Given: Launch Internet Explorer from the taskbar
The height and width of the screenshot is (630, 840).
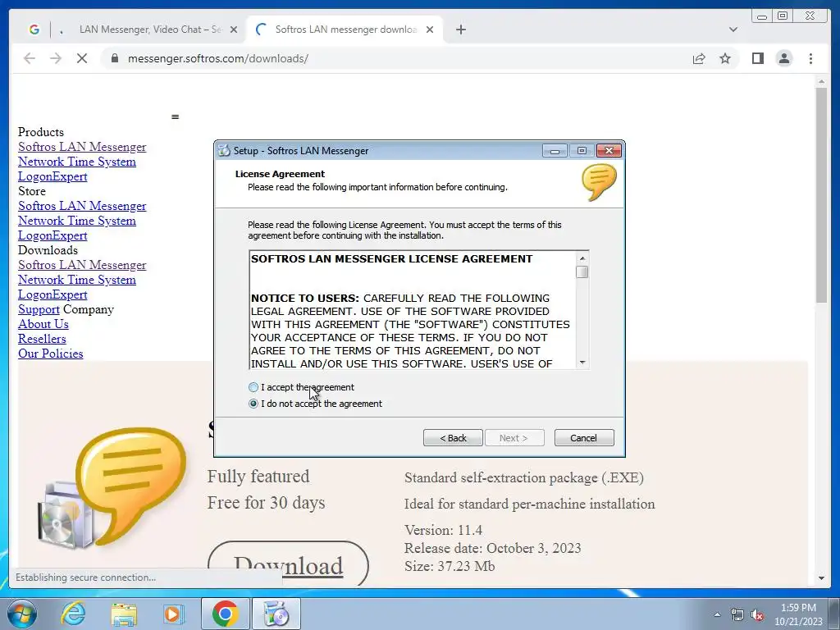Looking at the screenshot, I should click(x=73, y=614).
